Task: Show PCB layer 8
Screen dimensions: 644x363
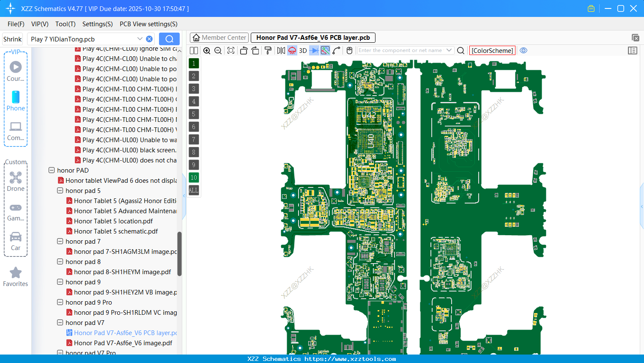Action: [x=194, y=152]
